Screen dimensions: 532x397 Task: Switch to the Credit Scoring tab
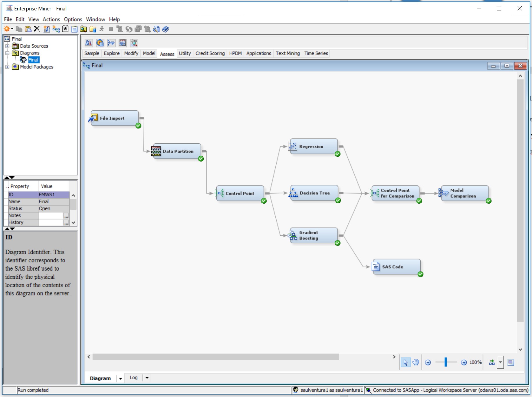(x=210, y=54)
